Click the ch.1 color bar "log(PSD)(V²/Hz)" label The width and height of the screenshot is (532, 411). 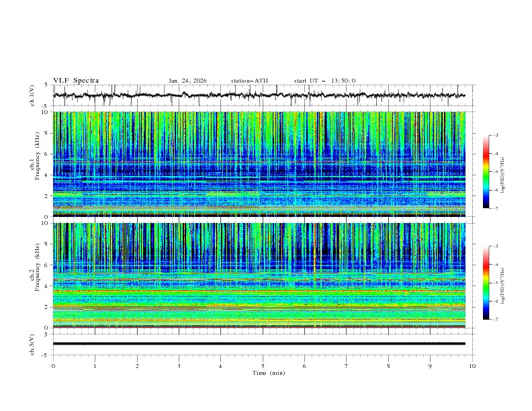[x=503, y=175]
